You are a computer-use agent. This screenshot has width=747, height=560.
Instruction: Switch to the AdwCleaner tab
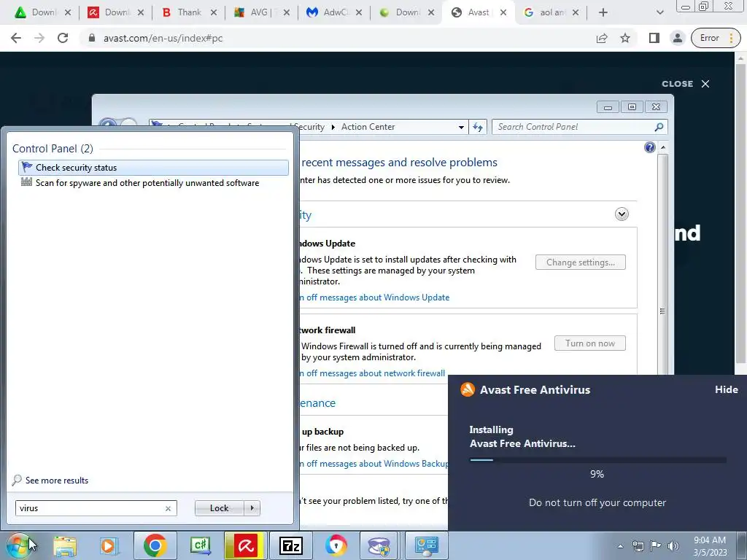pyautogui.click(x=333, y=12)
